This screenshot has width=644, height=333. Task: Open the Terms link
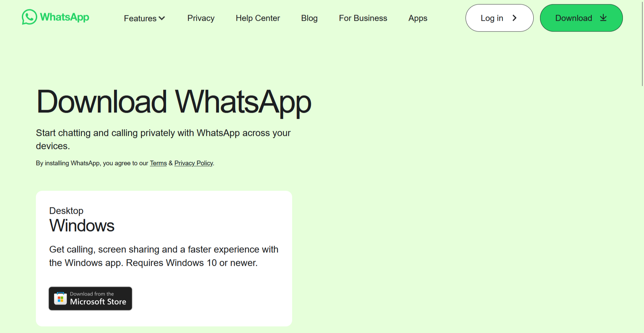(158, 163)
